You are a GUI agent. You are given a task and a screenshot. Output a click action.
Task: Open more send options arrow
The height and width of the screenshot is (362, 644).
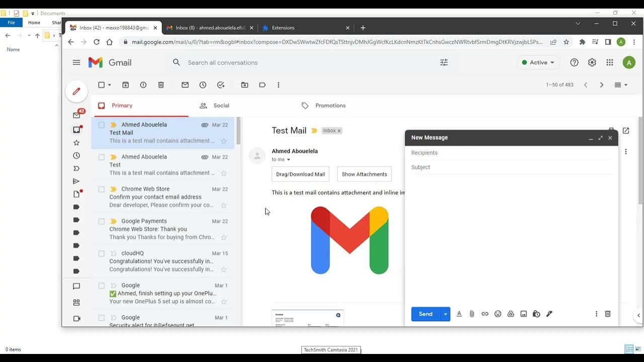click(x=445, y=314)
